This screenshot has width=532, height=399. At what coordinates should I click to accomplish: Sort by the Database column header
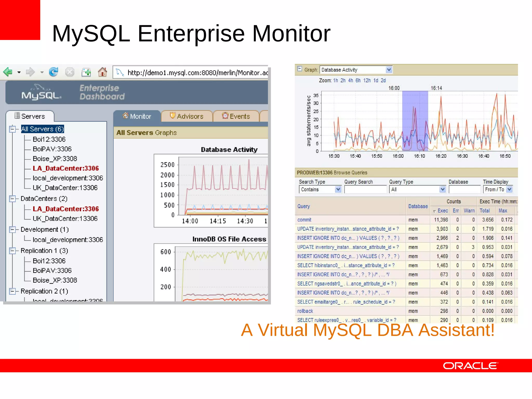[418, 206]
